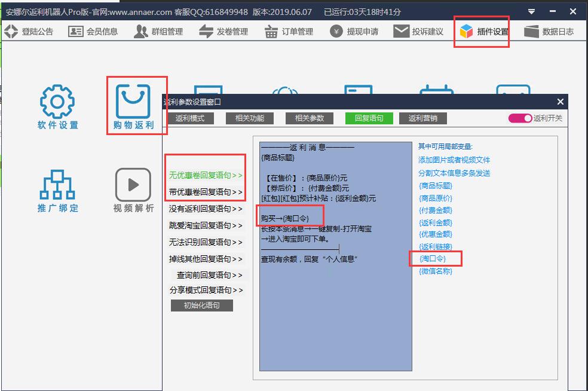
Task: Click the [红包][红包]预计补贴 line in editor
Action: click(x=318, y=198)
